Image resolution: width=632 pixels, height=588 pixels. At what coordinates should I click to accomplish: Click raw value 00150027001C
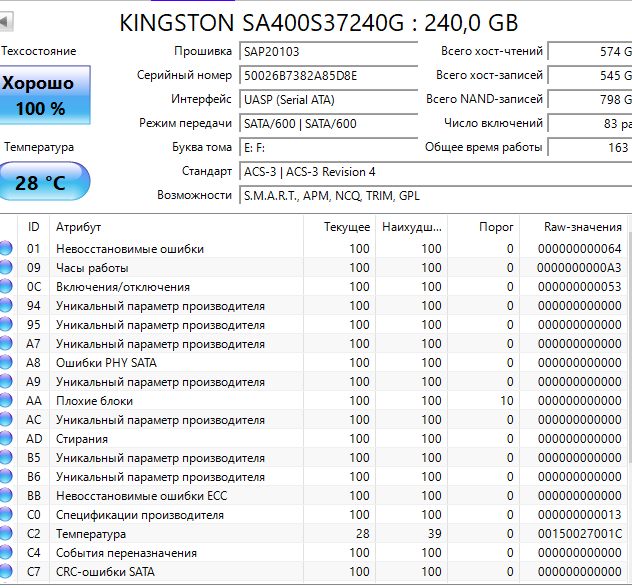(580, 534)
